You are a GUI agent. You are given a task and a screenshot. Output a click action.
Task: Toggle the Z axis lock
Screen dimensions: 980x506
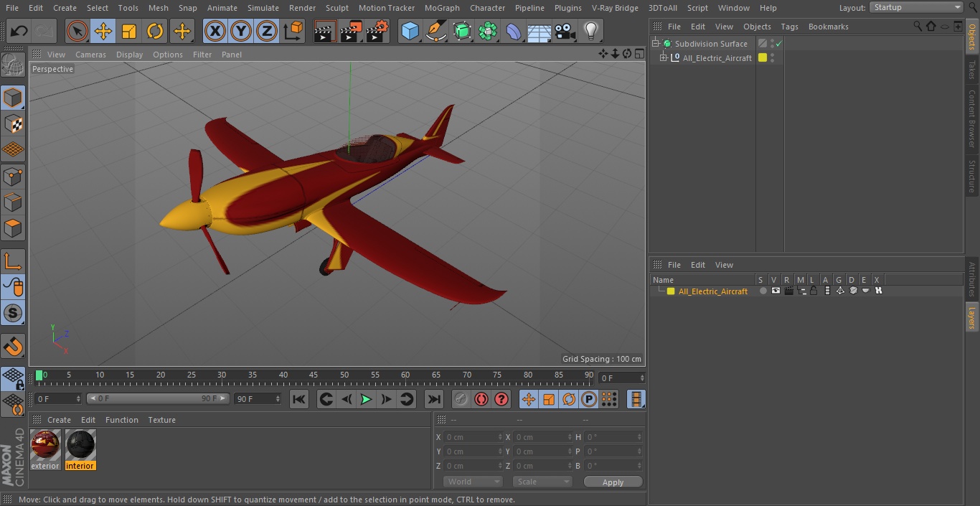pyautogui.click(x=267, y=31)
